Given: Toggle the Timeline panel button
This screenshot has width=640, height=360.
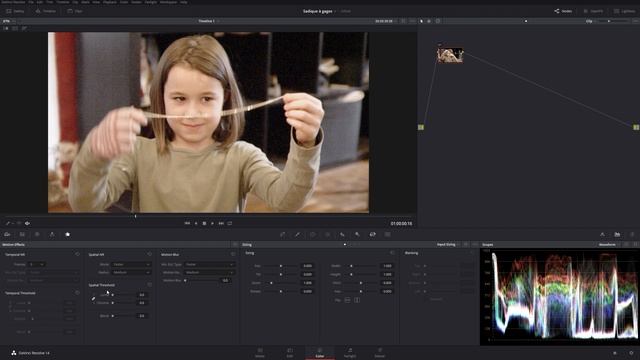Looking at the screenshot, I should click(x=46, y=11).
